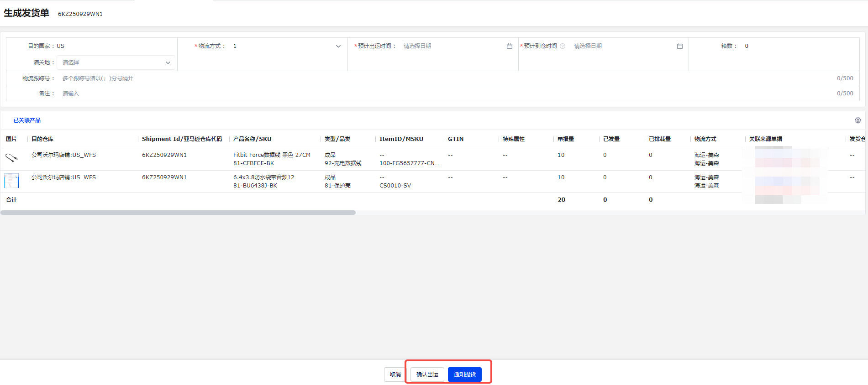Click category text 92-充电数据线
This screenshot has width=868, height=385.
(343, 163)
